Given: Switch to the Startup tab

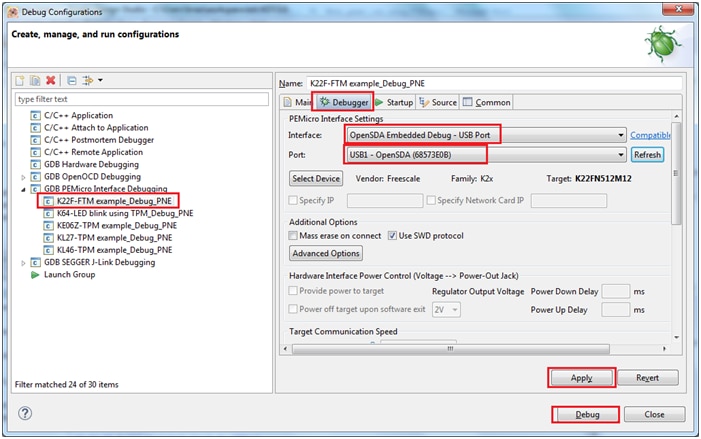Looking at the screenshot, I should tap(394, 102).
